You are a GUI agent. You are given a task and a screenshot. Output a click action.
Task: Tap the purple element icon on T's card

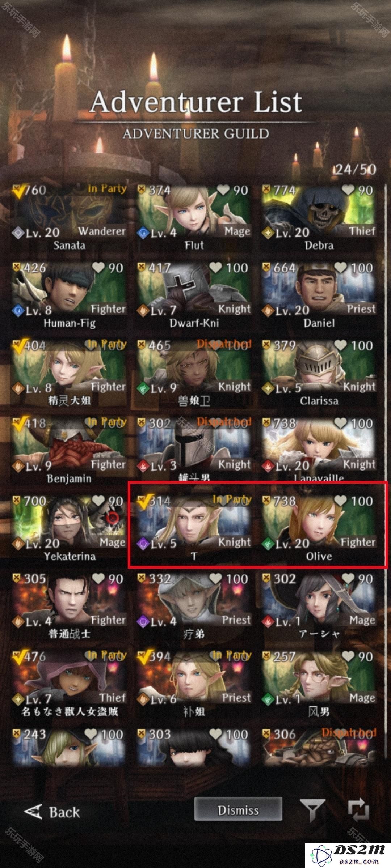coord(143,544)
